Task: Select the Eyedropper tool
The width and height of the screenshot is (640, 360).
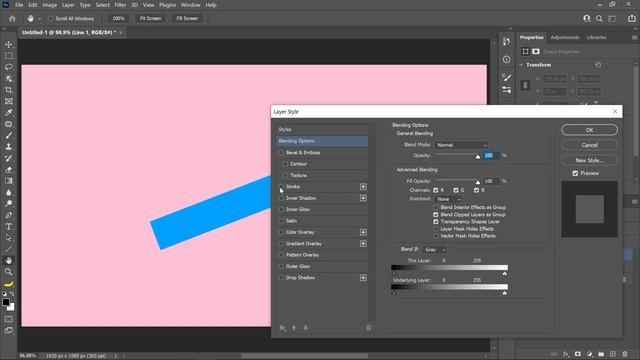Action: coord(9,113)
